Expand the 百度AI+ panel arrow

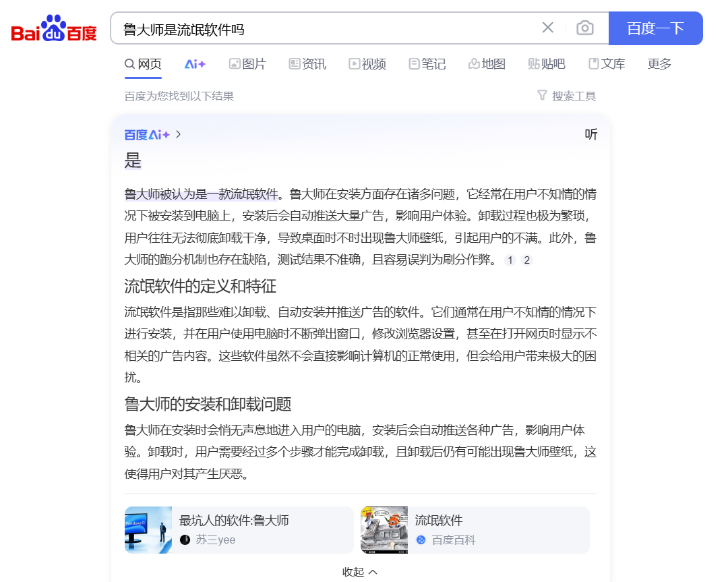coord(178,134)
